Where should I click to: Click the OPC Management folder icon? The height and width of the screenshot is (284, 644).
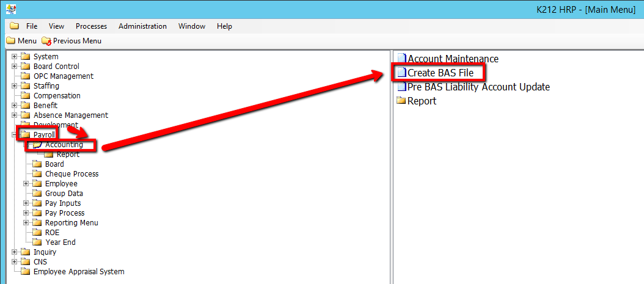coord(25,76)
